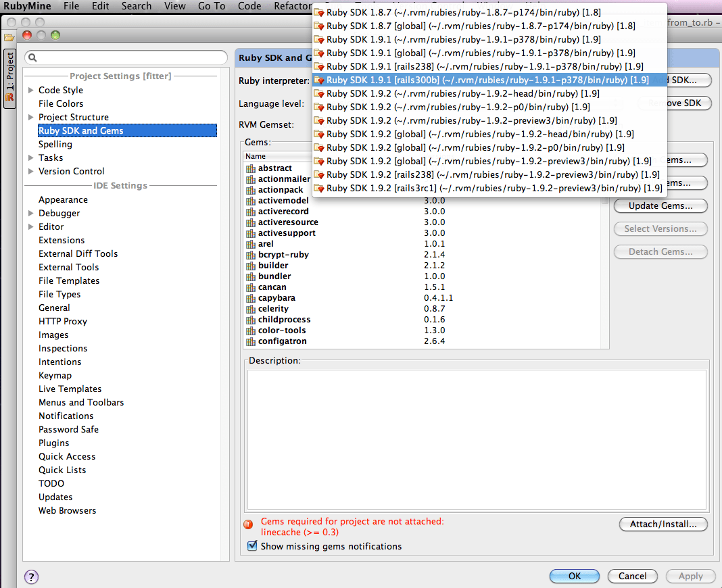Click the gem icon beside color-tools
Viewport: 722px width, 588px height.
coord(251,330)
